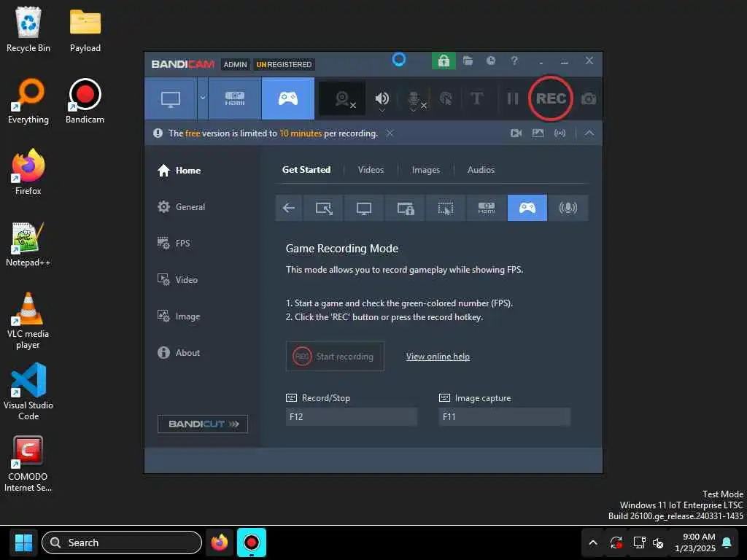Click the BANDICUT button
The height and width of the screenshot is (560, 747).
coord(203,424)
